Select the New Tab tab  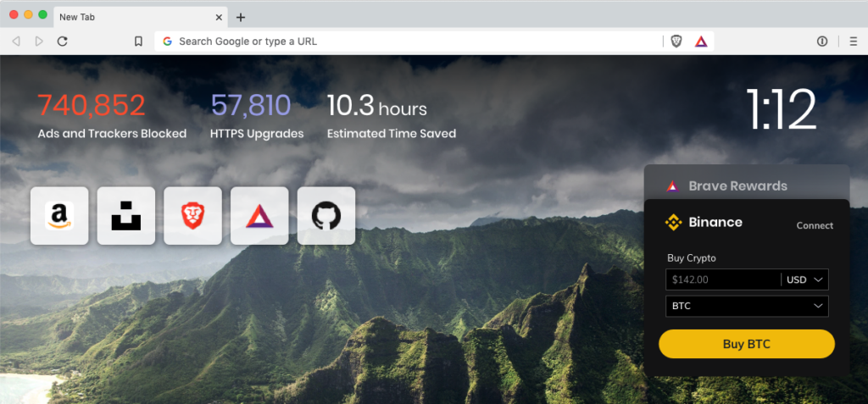(136, 17)
